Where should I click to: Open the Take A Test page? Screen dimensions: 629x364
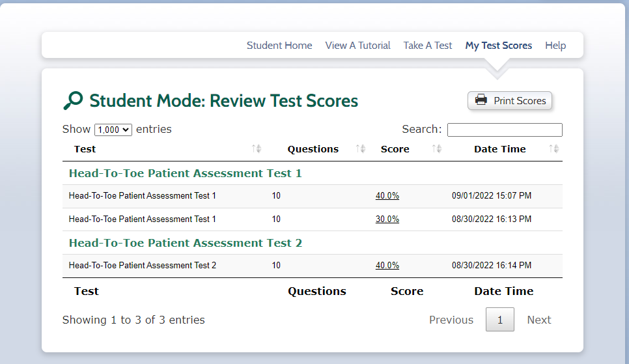[x=428, y=46]
